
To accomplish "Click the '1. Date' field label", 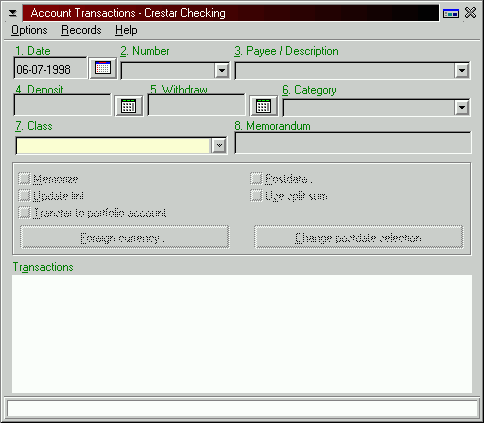I will (x=33, y=51).
